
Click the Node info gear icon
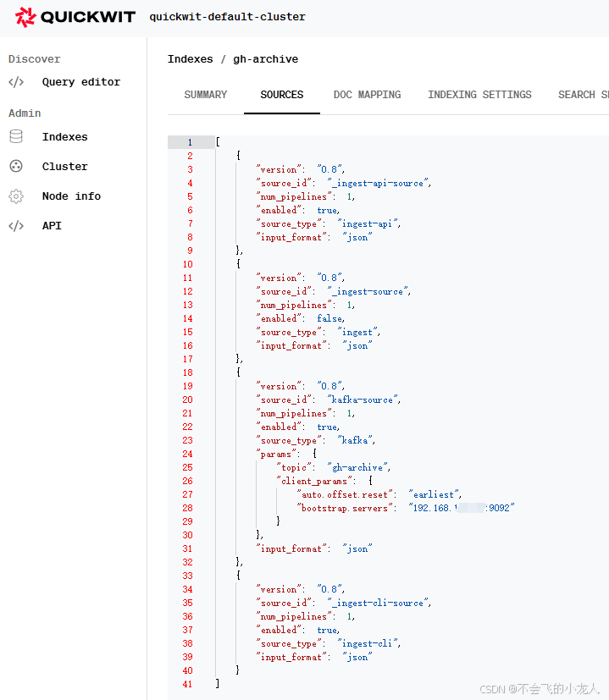16,196
